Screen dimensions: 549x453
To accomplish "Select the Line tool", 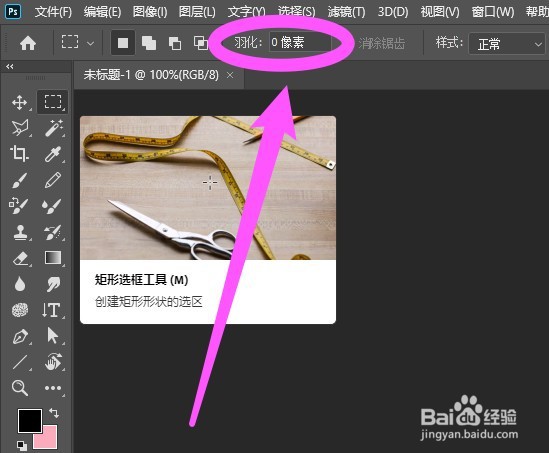I will pos(20,362).
